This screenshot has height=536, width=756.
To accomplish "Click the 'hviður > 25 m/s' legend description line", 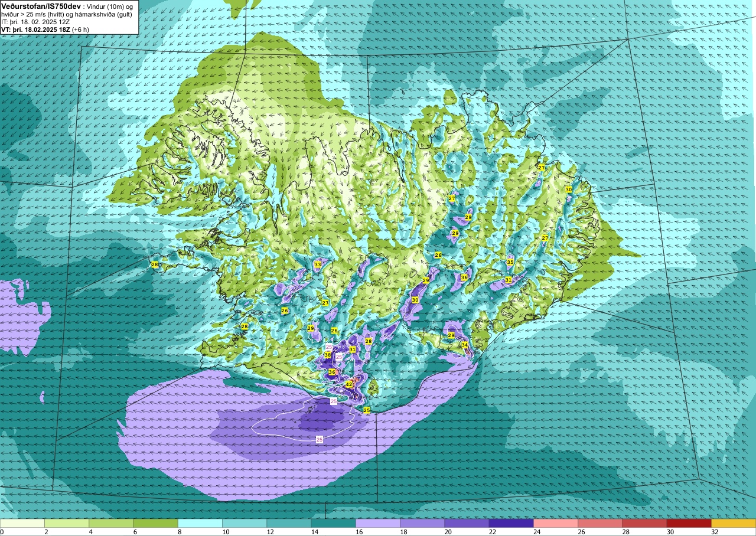I will tap(67, 14).
